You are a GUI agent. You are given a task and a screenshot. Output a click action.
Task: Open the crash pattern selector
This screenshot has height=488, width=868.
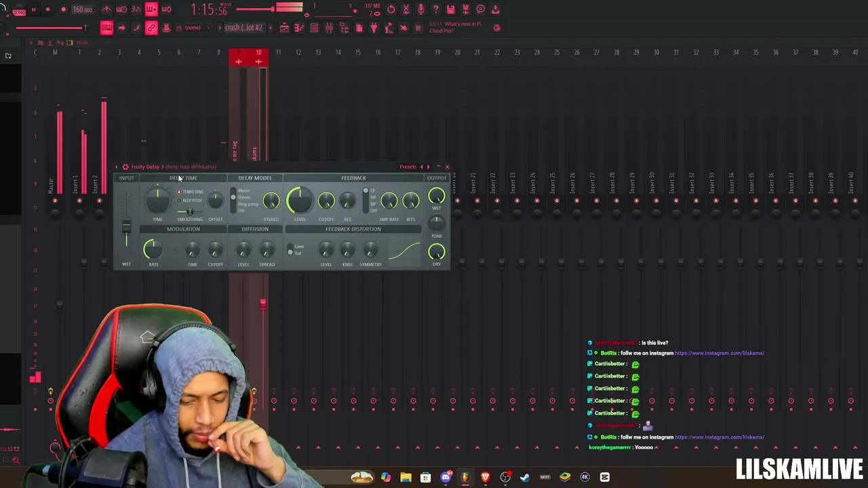(x=244, y=28)
